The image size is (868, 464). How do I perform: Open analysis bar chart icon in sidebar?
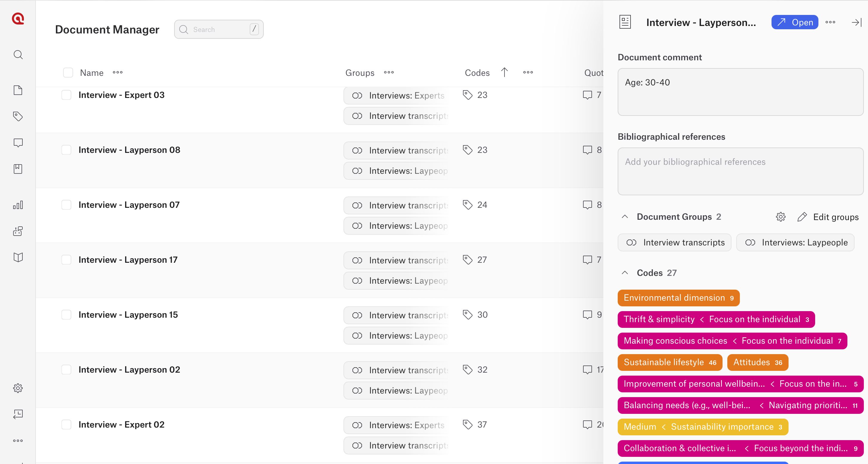pyautogui.click(x=18, y=205)
